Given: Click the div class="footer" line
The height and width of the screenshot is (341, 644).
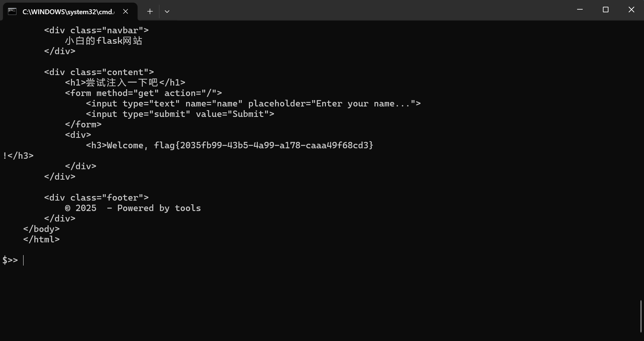Looking at the screenshot, I should click(96, 198).
